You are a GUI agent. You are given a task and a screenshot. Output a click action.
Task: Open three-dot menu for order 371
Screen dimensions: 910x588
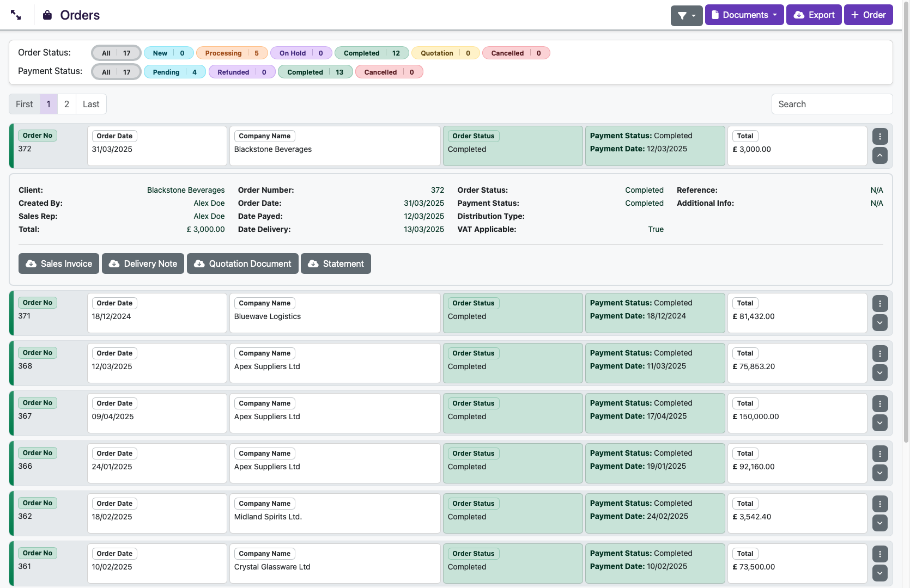coord(880,303)
